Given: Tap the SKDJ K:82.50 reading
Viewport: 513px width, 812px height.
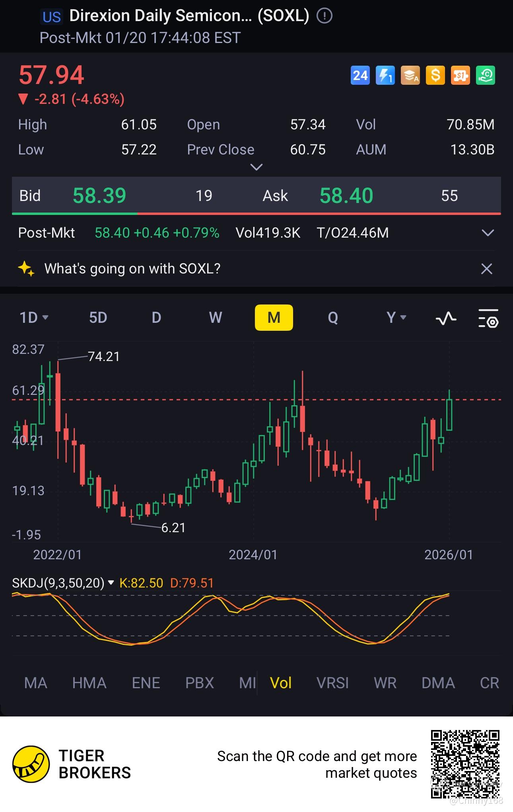Looking at the screenshot, I should click(x=141, y=583).
